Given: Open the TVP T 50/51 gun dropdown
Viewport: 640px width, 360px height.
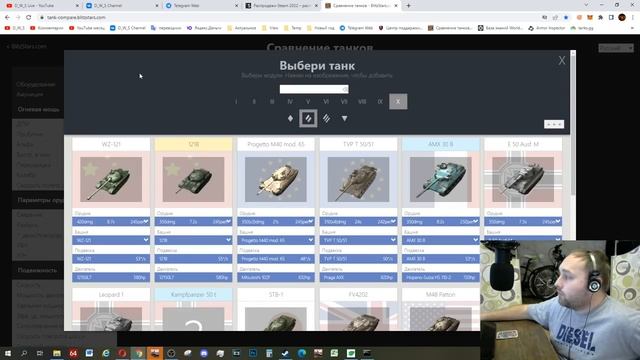Looking at the screenshot, I should click(x=358, y=222).
